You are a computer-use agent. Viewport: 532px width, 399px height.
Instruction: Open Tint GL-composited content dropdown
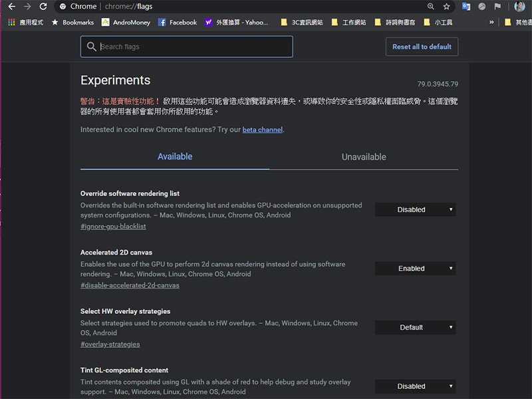pyautogui.click(x=416, y=386)
